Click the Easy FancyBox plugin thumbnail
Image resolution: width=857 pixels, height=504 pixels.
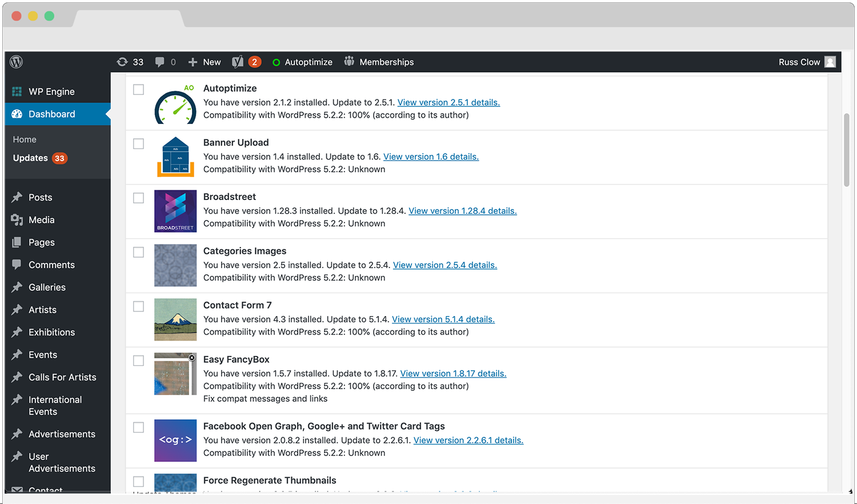(x=175, y=374)
